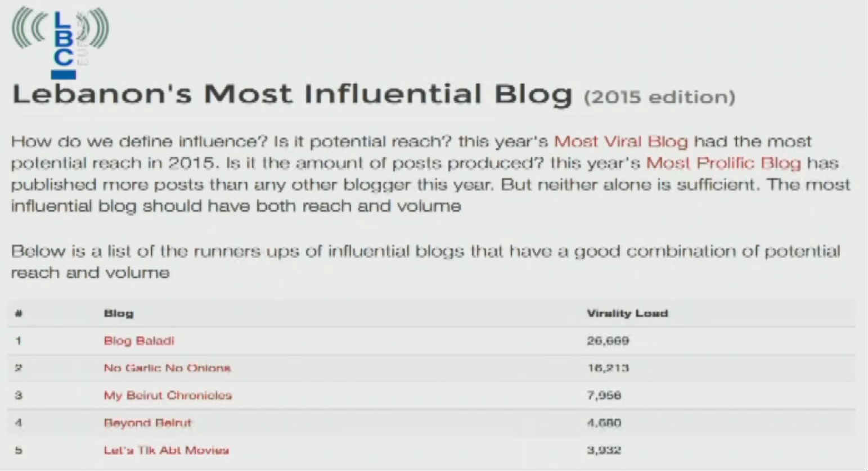The width and height of the screenshot is (868, 471).
Task: Open the Most Viral Blog link
Action: click(x=620, y=141)
